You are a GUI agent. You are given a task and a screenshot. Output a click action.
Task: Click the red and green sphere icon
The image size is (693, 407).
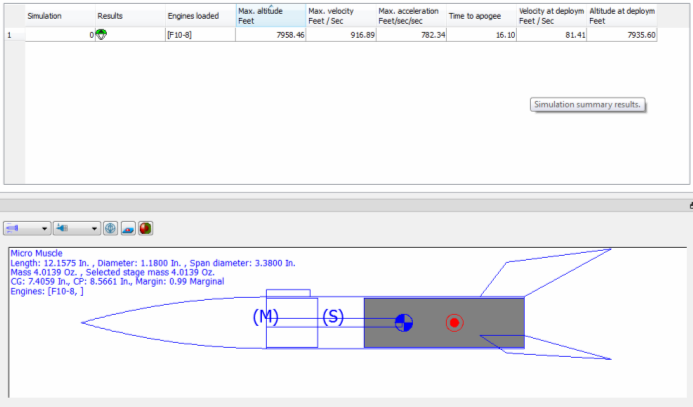pyautogui.click(x=145, y=228)
